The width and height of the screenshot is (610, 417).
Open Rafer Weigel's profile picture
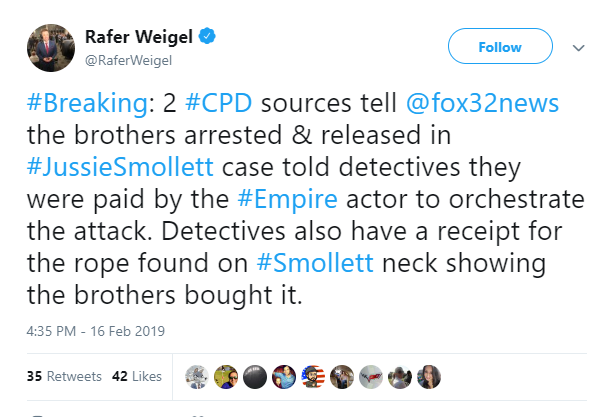51,48
